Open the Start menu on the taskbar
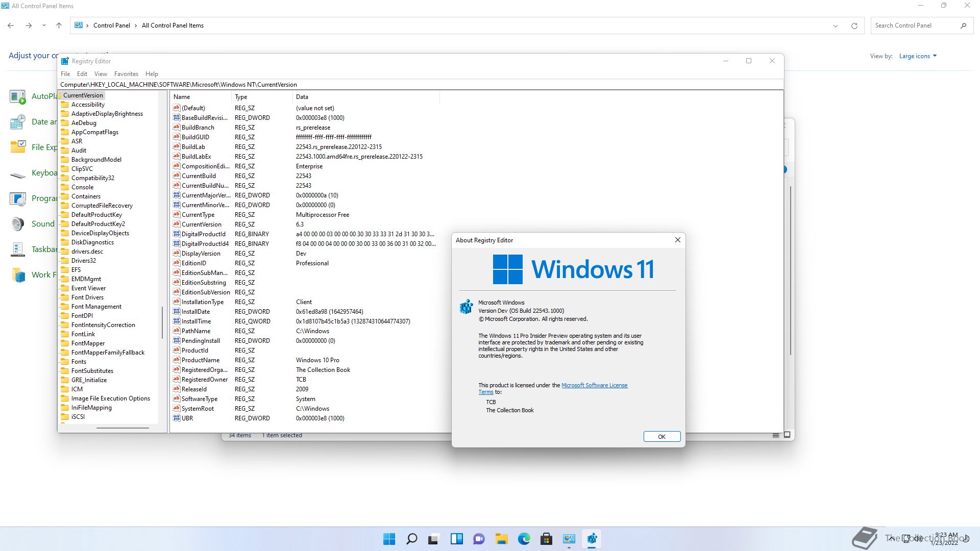The image size is (980, 551). [389, 539]
